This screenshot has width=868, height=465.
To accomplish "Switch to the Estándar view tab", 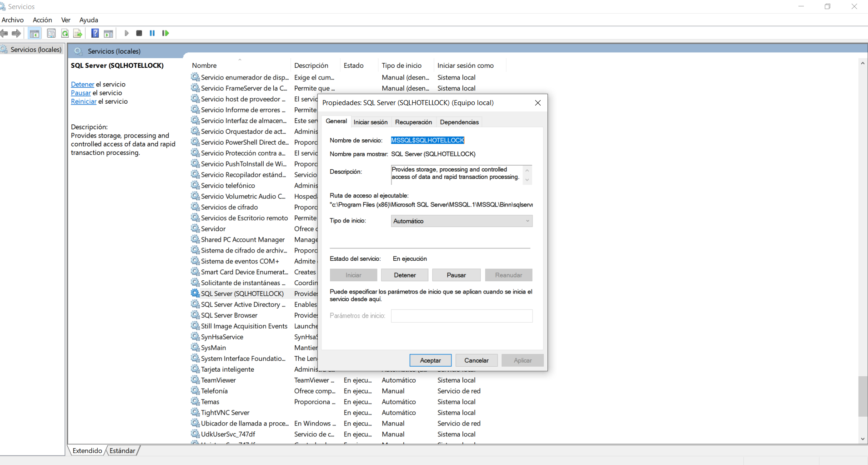I will tap(122, 450).
